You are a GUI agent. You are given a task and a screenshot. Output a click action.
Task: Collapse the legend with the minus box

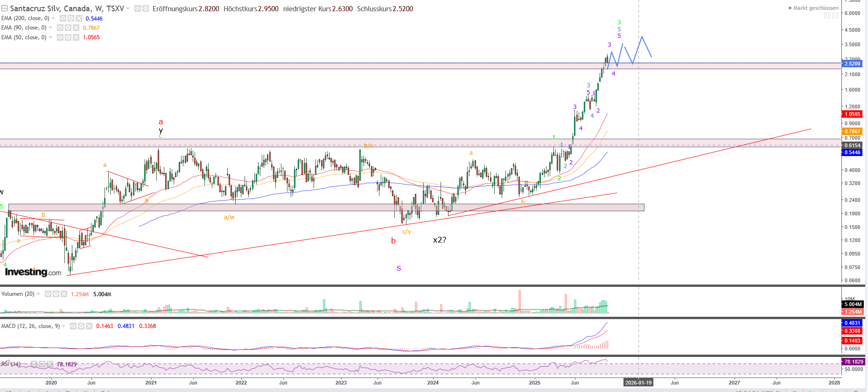click(x=4, y=8)
